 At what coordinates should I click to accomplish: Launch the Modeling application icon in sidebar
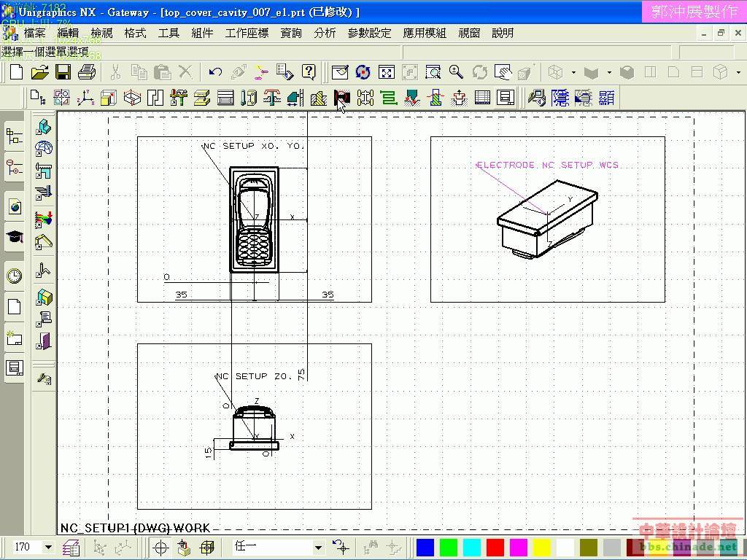(x=44, y=127)
